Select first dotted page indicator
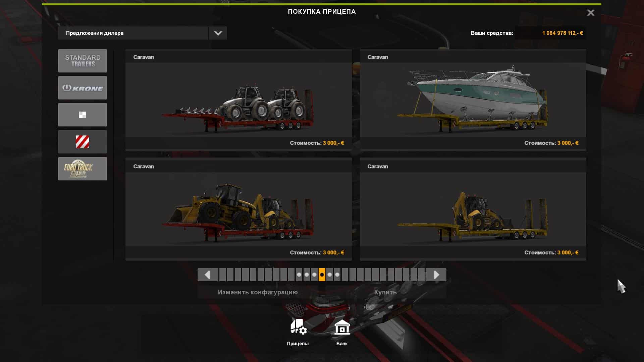Viewport: 644px width, 362px height. click(299, 275)
